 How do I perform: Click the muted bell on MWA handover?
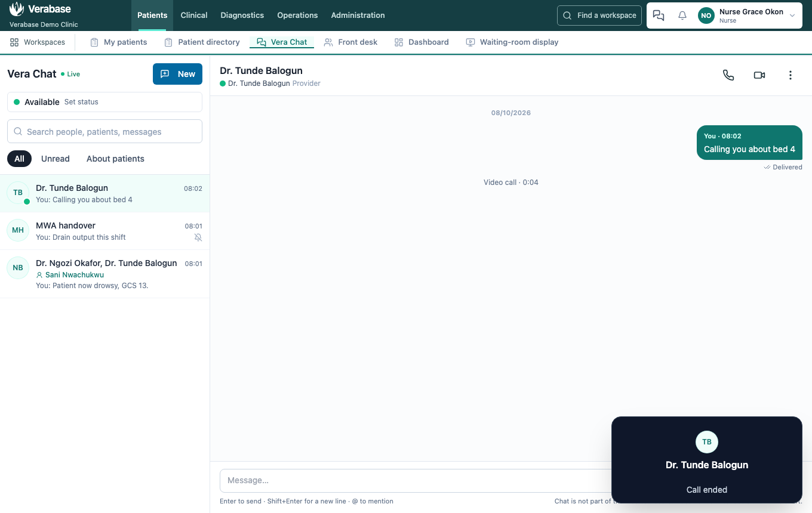click(x=198, y=237)
